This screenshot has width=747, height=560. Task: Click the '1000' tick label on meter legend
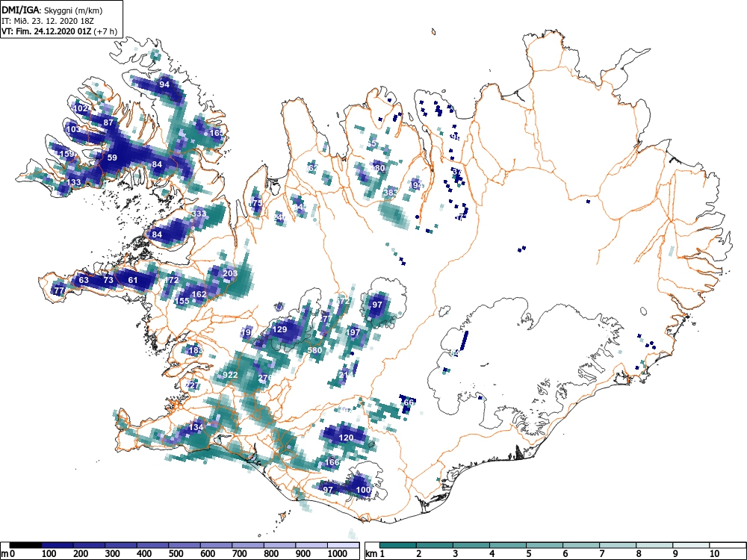(338, 554)
